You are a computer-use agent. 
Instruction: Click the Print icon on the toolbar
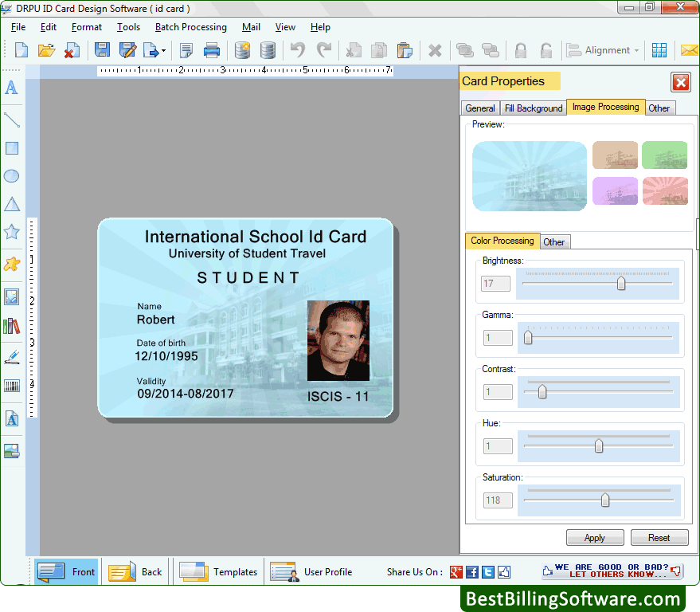click(x=212, y=49)
